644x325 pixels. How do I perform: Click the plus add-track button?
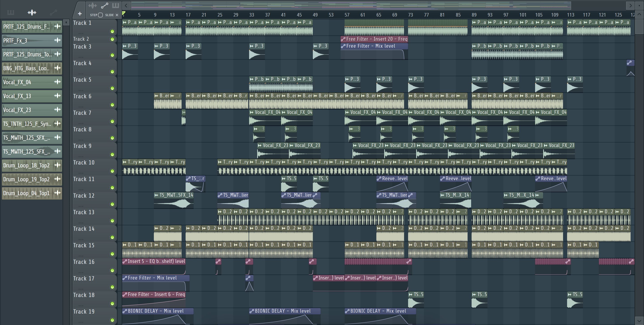[80, 14]
